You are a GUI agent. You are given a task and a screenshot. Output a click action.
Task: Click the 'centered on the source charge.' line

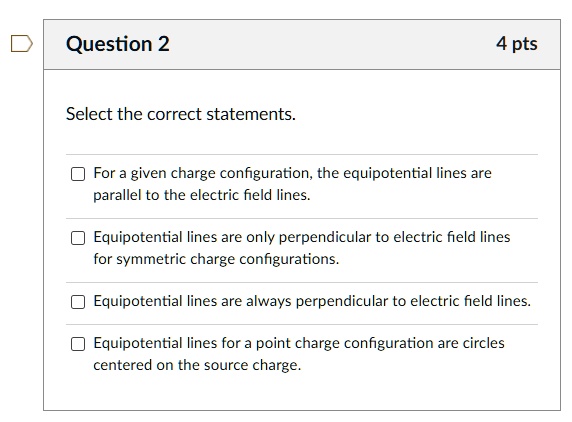pyautogui.click(x=197, y=365)
